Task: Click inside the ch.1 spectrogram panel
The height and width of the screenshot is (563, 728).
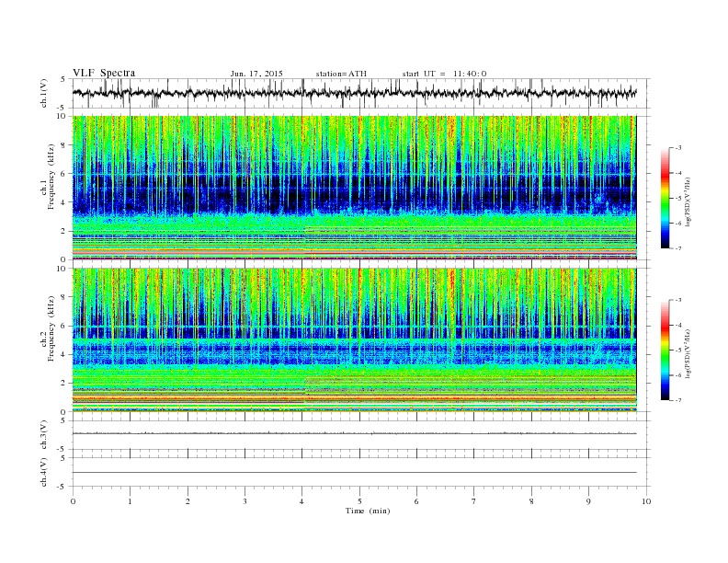Action: (x=354, y=188)
